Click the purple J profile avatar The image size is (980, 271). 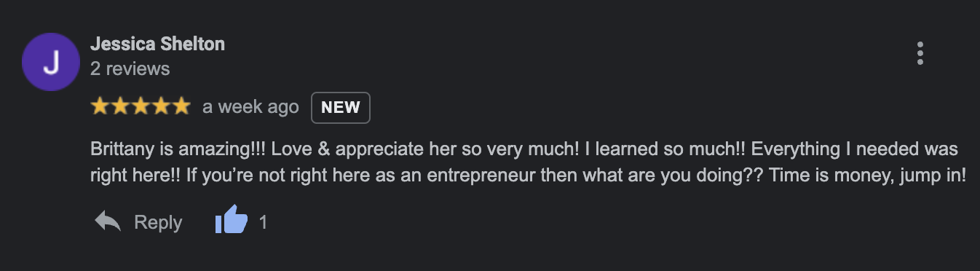(x=51, y=63)
